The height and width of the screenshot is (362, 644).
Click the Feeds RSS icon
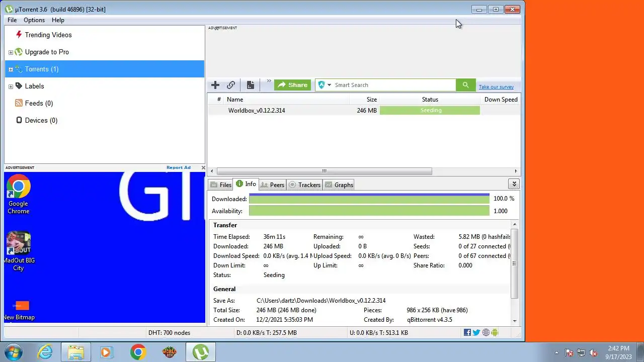(x=19, y=103)
